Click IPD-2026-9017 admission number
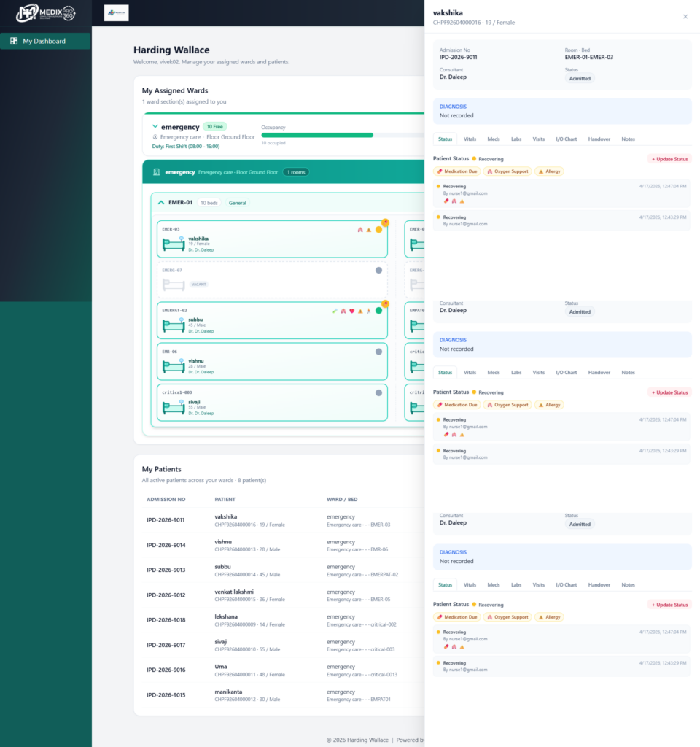The width and height of the screenshot is (700, 747). [166, 645]
